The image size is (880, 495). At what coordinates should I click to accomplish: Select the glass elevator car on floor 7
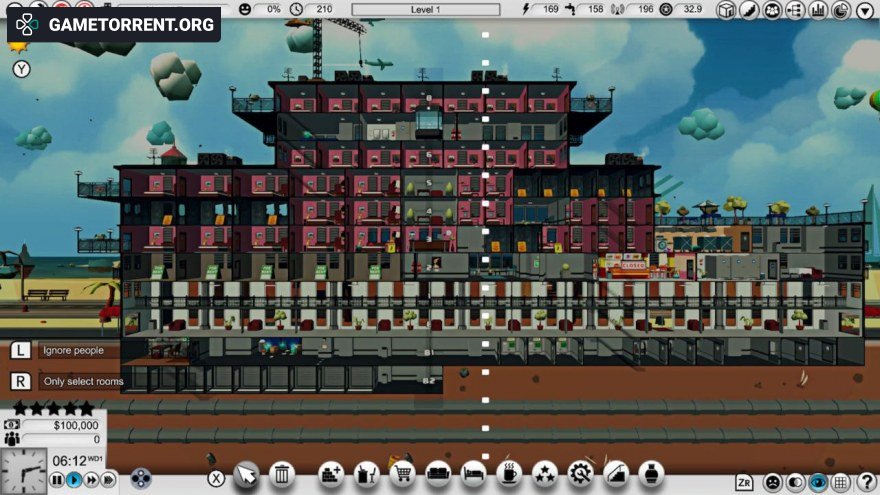(x=428, y=122)
